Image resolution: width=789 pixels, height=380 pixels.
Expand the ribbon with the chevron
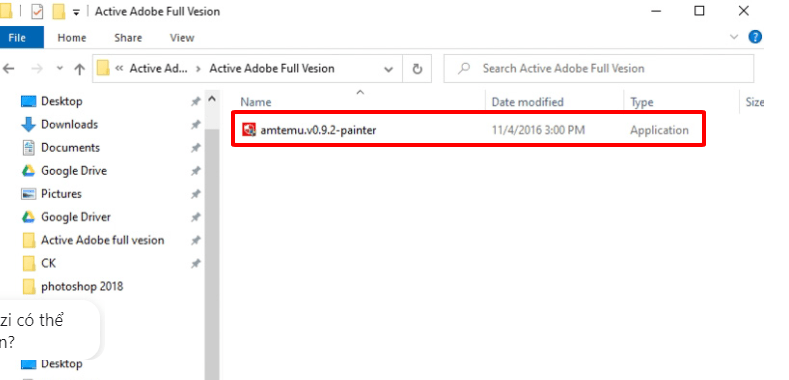click(734, 37)
